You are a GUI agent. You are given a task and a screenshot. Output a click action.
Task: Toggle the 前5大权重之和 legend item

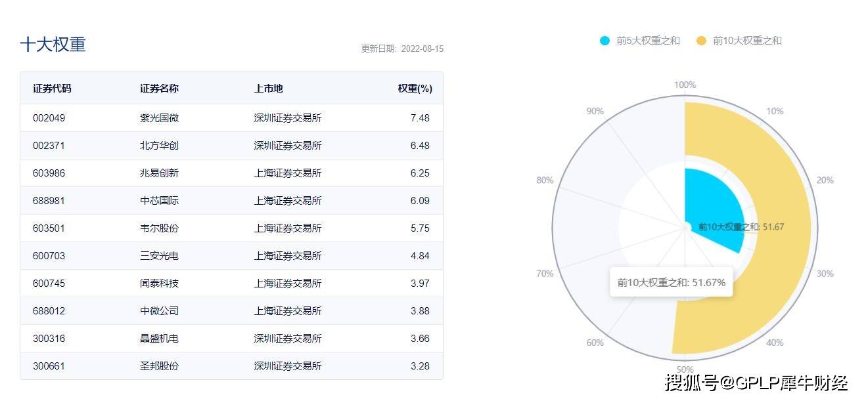tap(639, 41)
